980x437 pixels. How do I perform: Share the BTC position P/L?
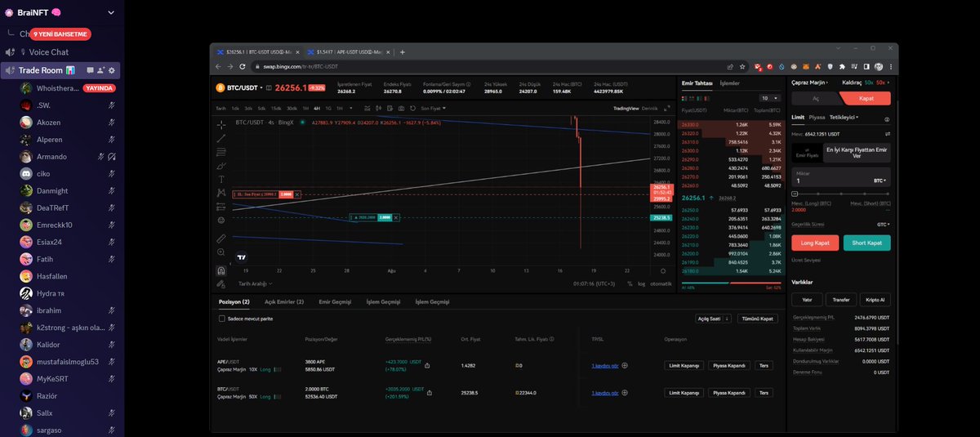tap(428, 392)
